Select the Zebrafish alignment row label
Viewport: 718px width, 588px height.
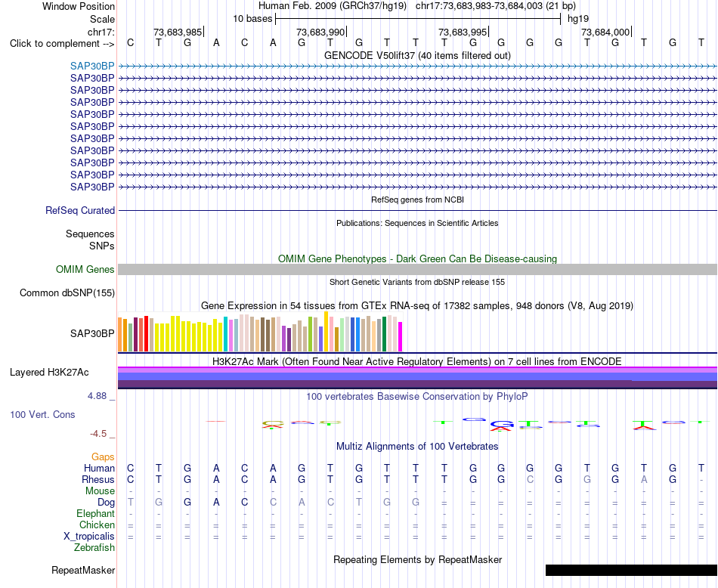(94, 547)
